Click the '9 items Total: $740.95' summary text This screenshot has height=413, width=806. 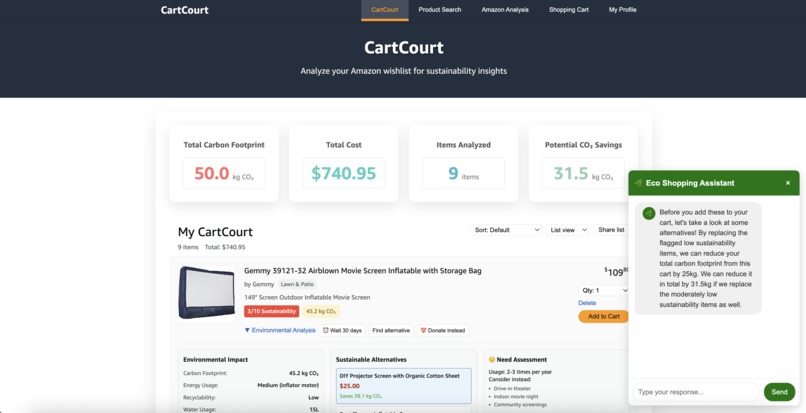pyautogui.click(x=212, y=247)
